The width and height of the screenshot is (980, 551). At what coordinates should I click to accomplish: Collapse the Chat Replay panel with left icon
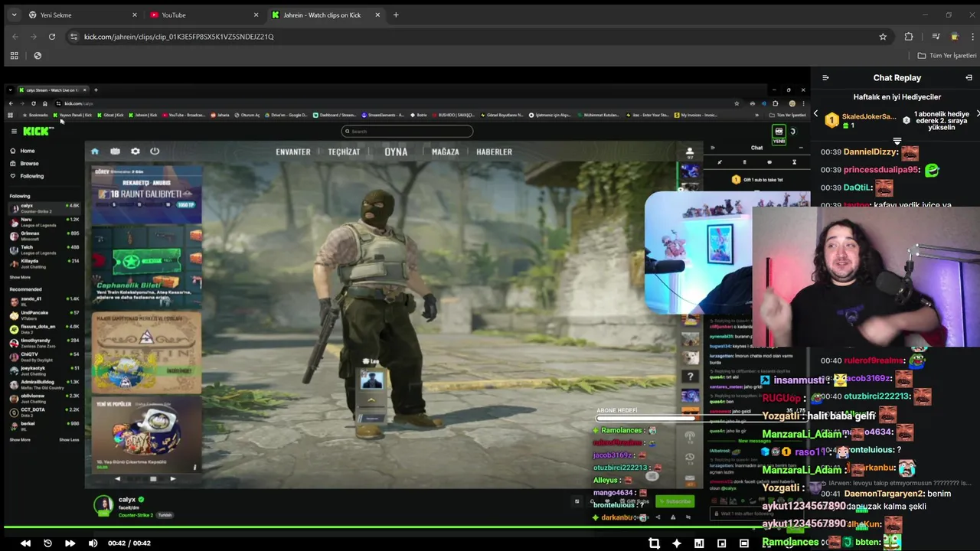tap(825, 77)
